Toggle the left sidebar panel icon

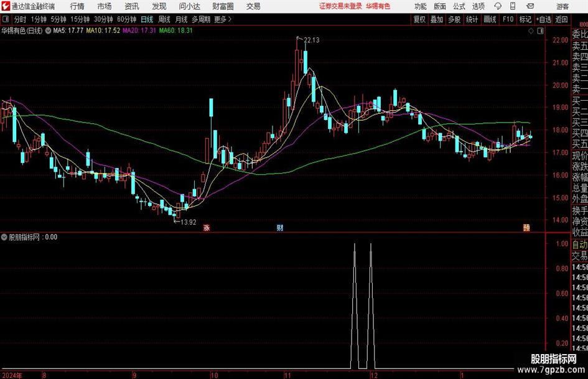point(5,19)
